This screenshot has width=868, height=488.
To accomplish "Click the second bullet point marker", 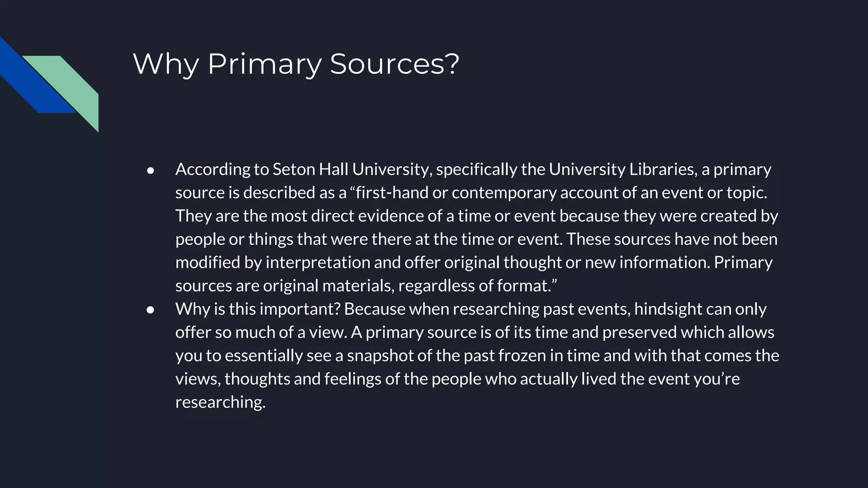I will click(x=150, y=310).
